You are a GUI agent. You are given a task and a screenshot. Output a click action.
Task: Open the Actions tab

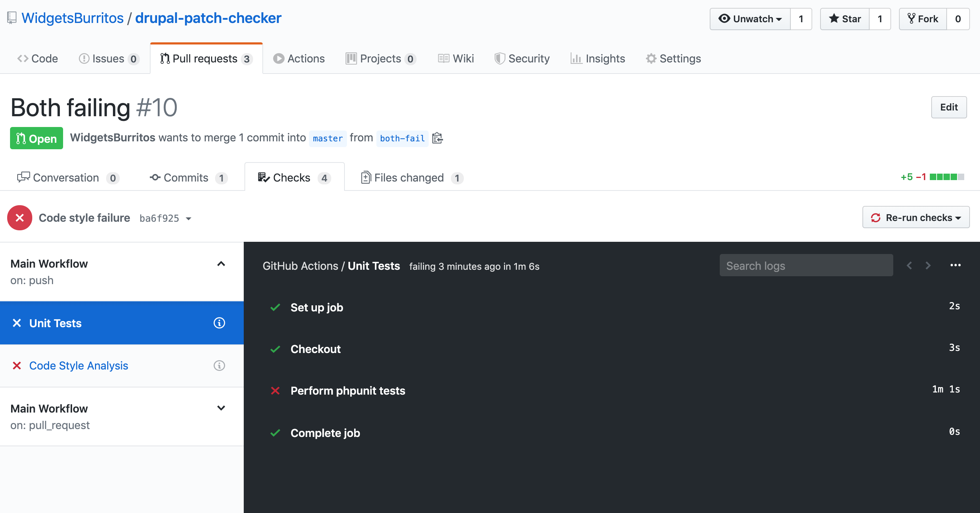tap(299, 58)
